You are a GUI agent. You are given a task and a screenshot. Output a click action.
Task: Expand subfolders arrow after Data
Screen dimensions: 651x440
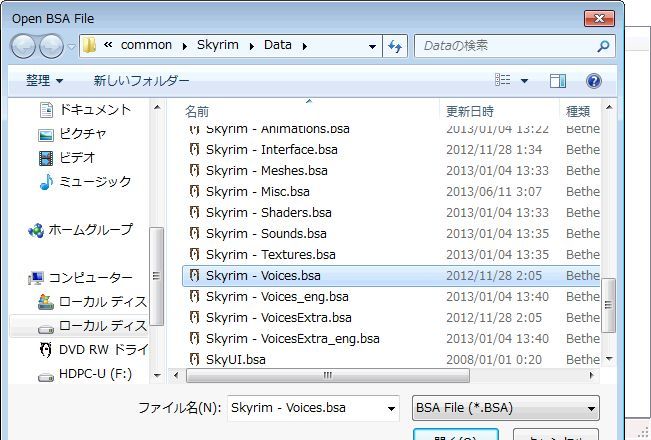304,46
